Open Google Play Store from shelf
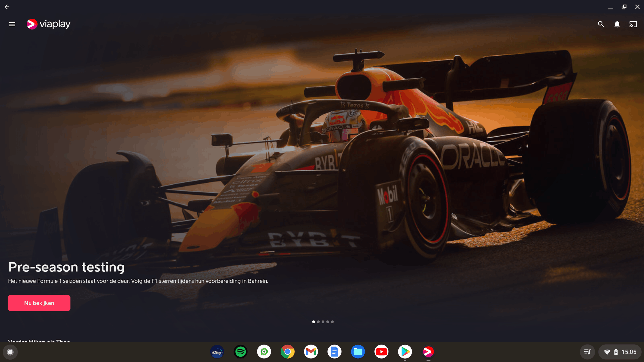The image size is (644, 362). coord(405,352)
